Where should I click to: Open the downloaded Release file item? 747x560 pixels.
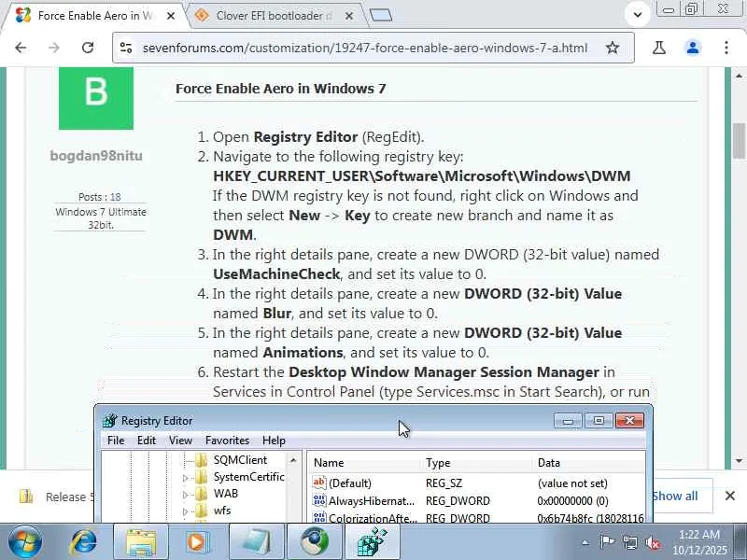55,497
